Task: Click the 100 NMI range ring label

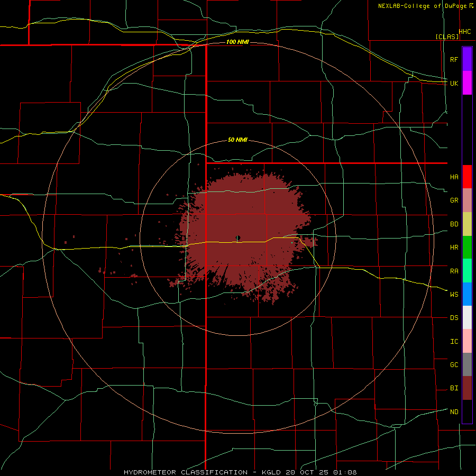Action: tap(237, 42)
